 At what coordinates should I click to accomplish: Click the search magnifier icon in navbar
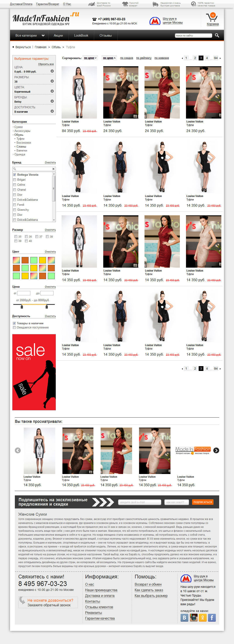[217, 36]
